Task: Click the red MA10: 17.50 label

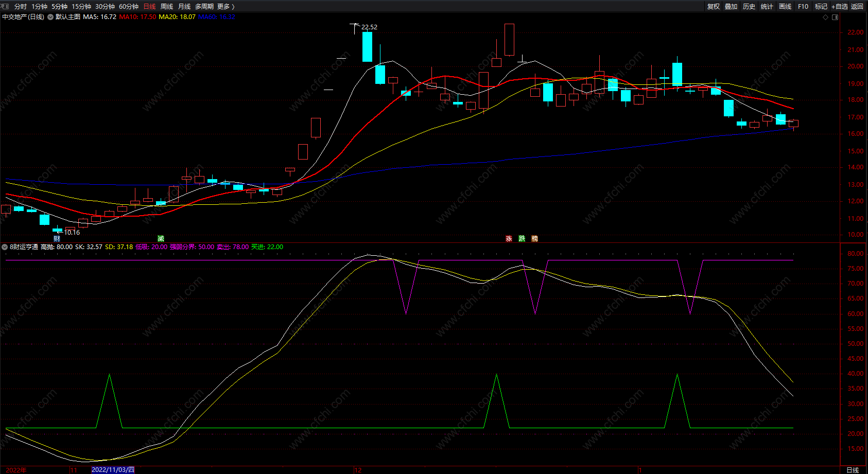Action: click(137, 17)
